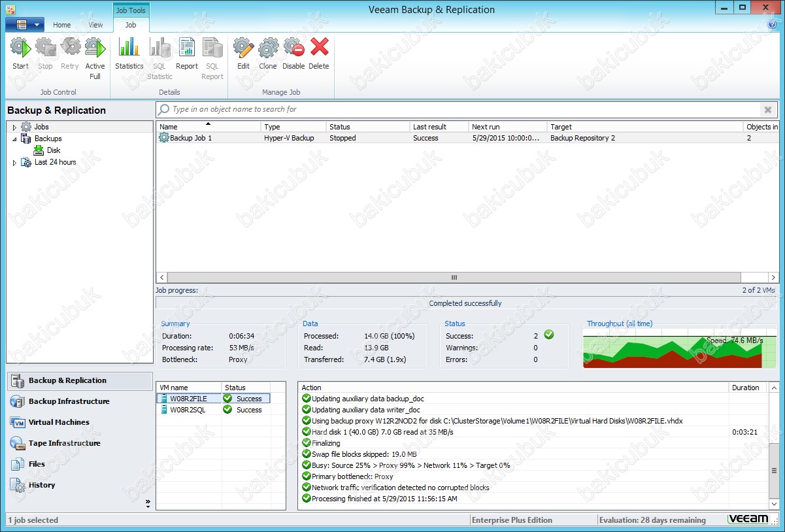The width and height of the screenshot is (785, 532).
Task: Click the Objects in column header
Action: [761, 127]
